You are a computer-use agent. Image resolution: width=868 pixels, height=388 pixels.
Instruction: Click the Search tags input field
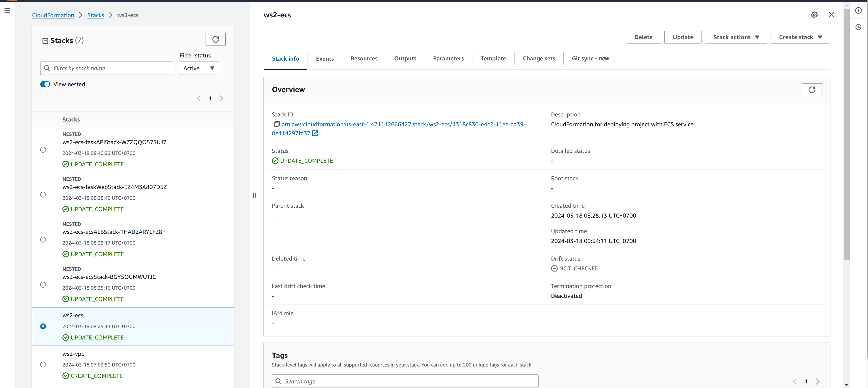tap(404, 381)
